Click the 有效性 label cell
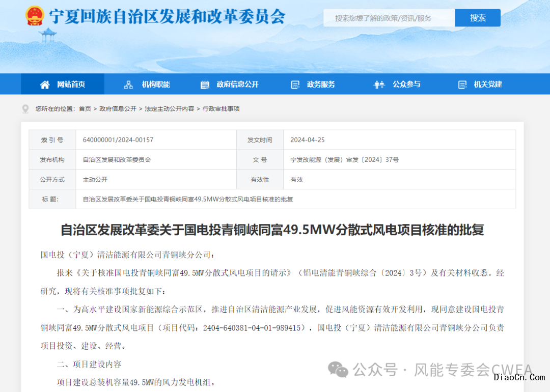 260,180
